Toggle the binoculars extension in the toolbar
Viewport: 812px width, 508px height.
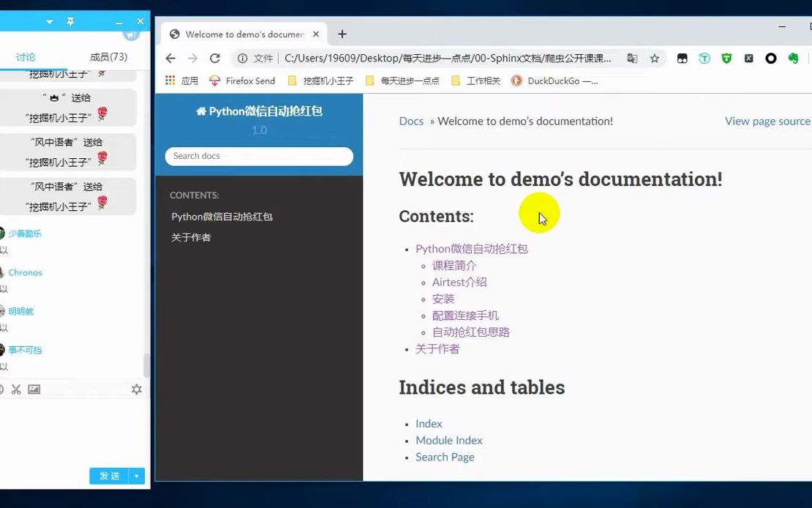(x=683, y=57)
